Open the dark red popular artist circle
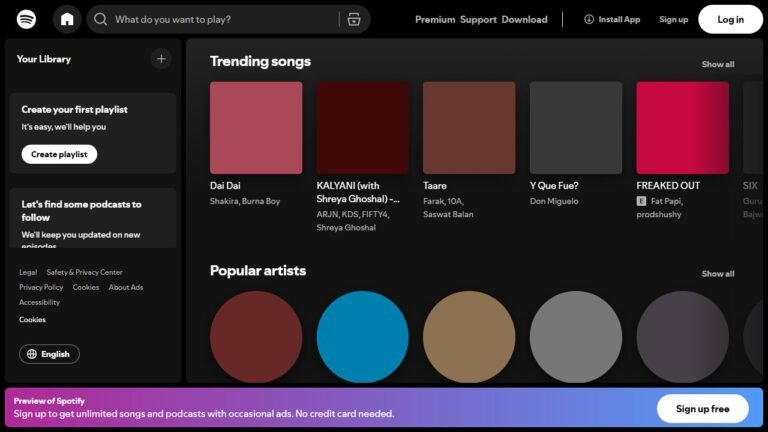Viewport: 768px width, 432px height. pyautogui.click(x=256, y=337)
